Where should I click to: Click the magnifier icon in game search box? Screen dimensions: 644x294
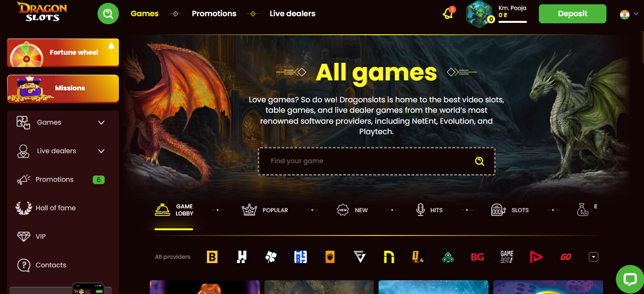479,161
